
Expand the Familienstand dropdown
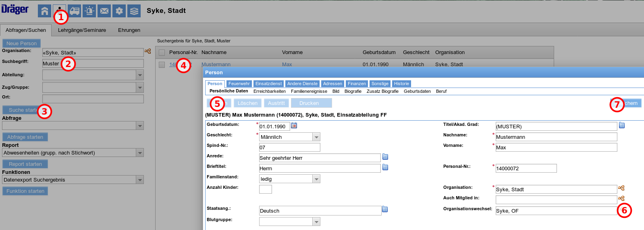[x=317, y=179]
